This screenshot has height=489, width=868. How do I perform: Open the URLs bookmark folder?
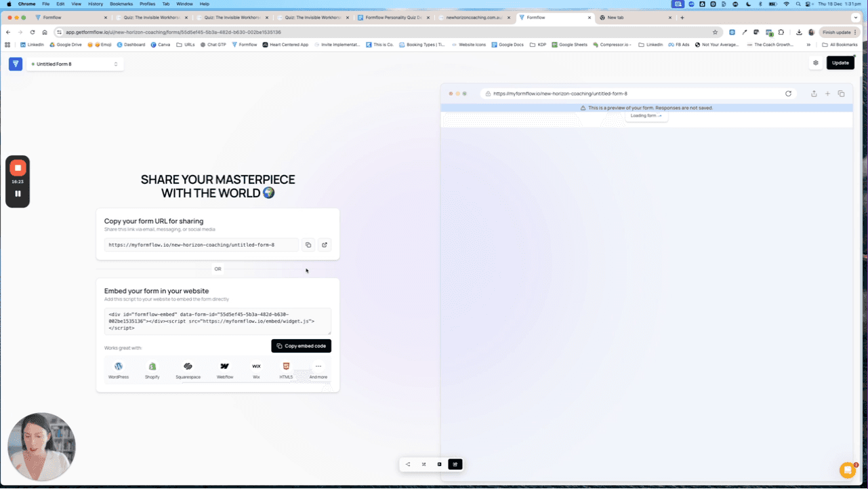click(x=186, y=45)
